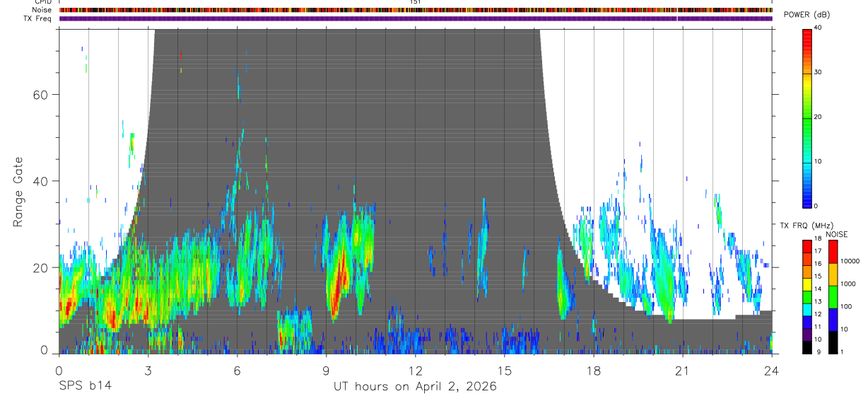Click the multicolored Noise strip above the plot
868x401 pixels.
point(416,11)
